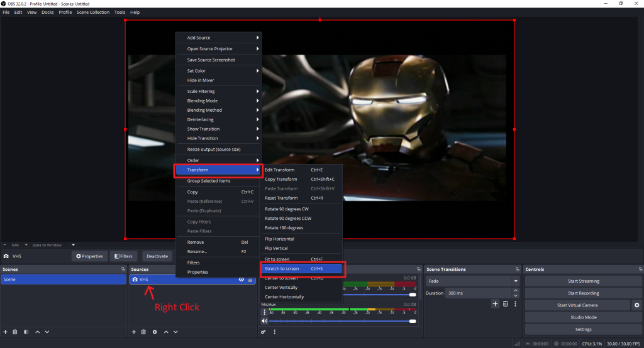The image size is (644, 348).
Task: Click the Filters button in source toolbar
Action: (123, 256)
